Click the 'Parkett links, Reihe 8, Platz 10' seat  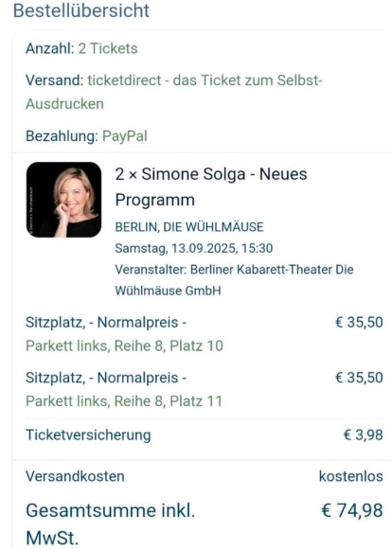pyautogui.click(x=124, y=345)
